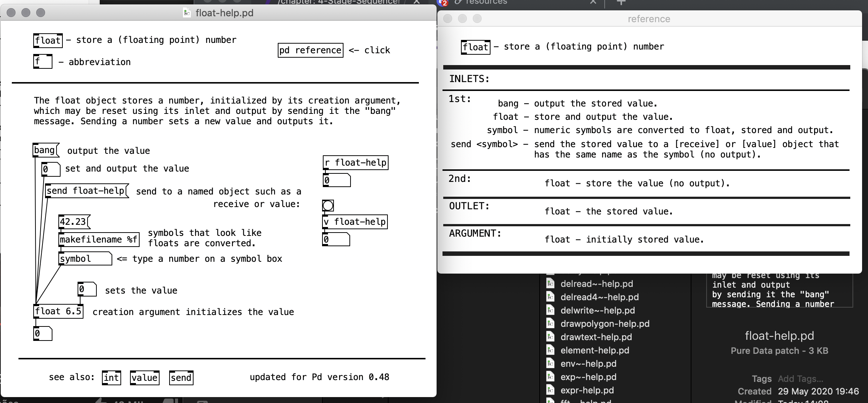The image size is (868, 403).
Task: Click the drawtext-help.pd file icon
Action: coord(551,337)
